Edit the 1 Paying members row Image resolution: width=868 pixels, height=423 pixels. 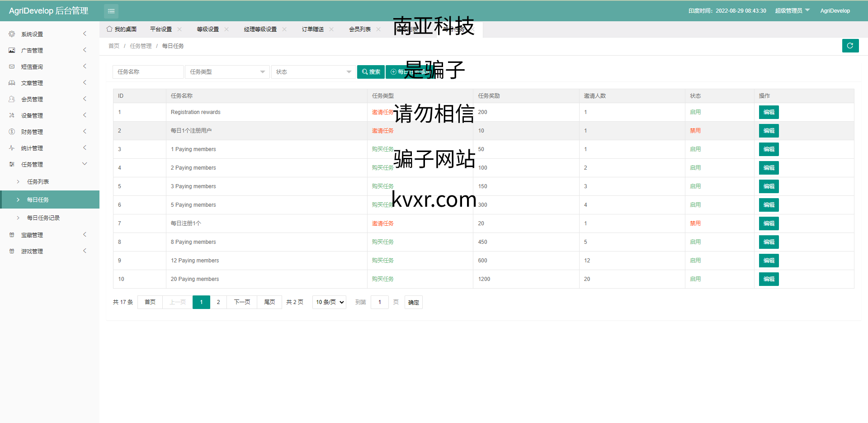click(769, 149)
